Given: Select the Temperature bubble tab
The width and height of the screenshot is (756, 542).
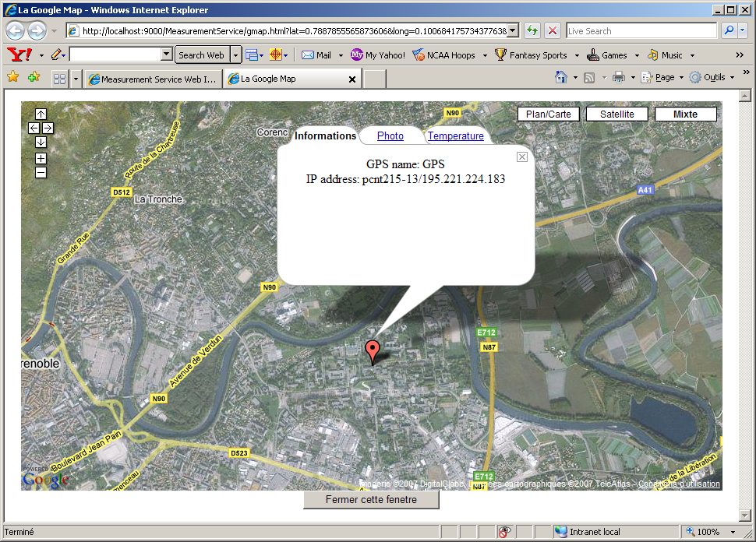Looking at the screenshot, I should point(456,135).
